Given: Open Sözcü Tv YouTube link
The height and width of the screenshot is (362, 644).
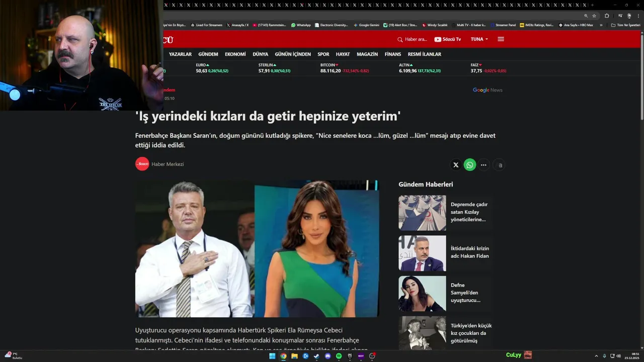Looking at the screenshot, I should click(x=447, y=39).
